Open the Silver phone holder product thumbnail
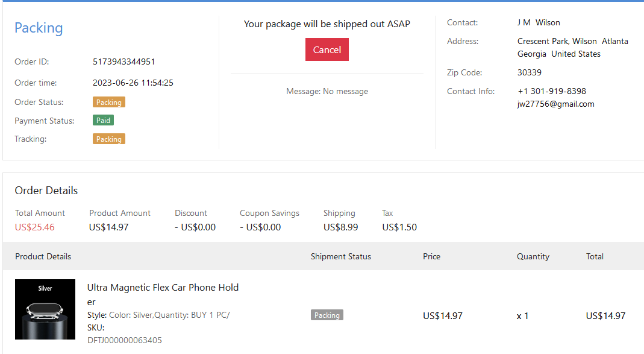 click(45, 309)
